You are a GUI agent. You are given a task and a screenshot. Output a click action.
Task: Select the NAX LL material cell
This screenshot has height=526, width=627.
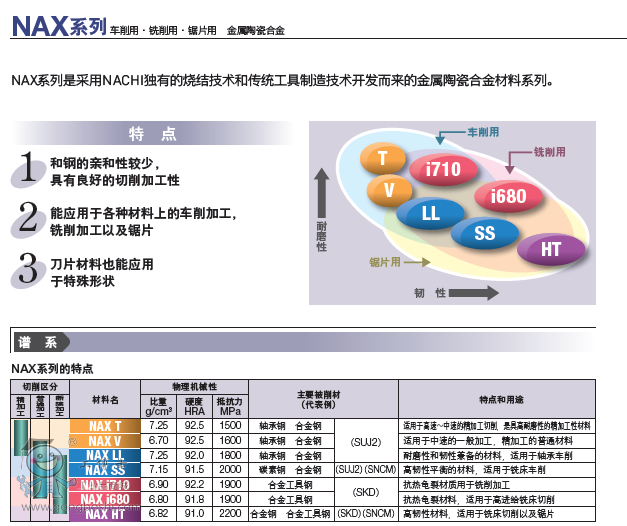click(105, 456)
